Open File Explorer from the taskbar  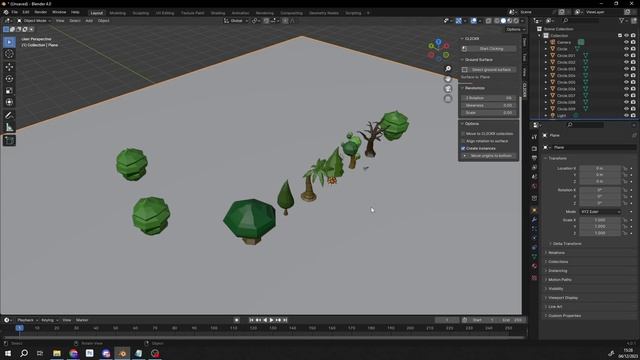[57, 353]
